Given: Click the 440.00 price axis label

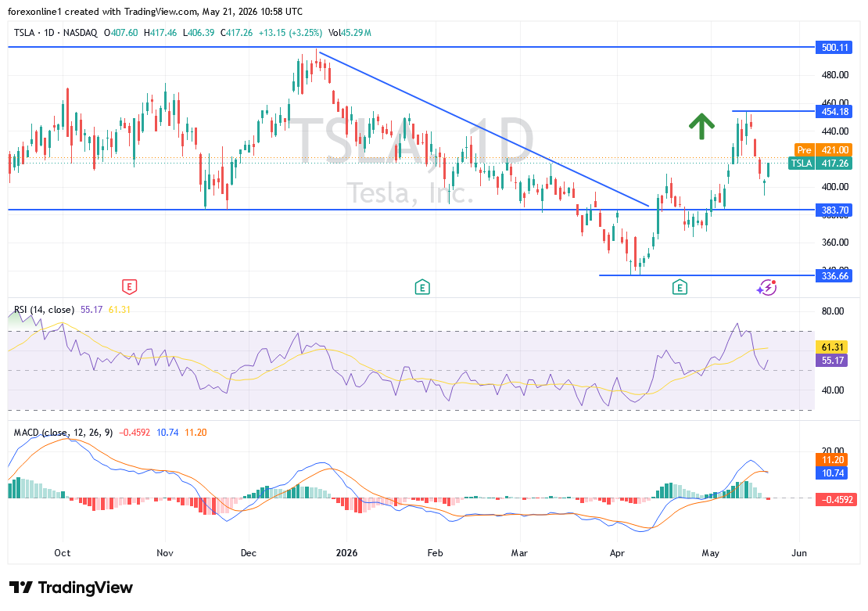Looking at the screenshot, I should (x=835, y=131).
